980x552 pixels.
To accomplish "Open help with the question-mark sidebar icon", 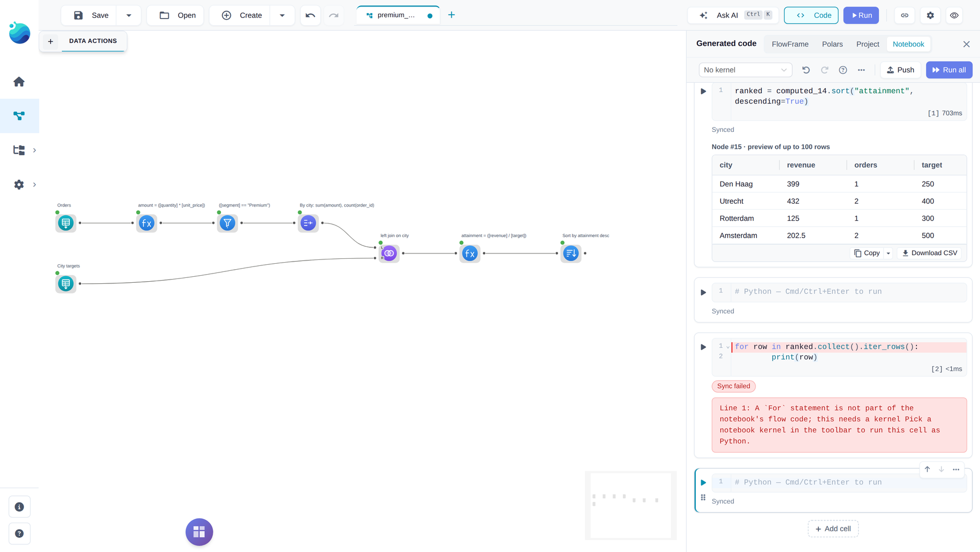I will [20, 533].
